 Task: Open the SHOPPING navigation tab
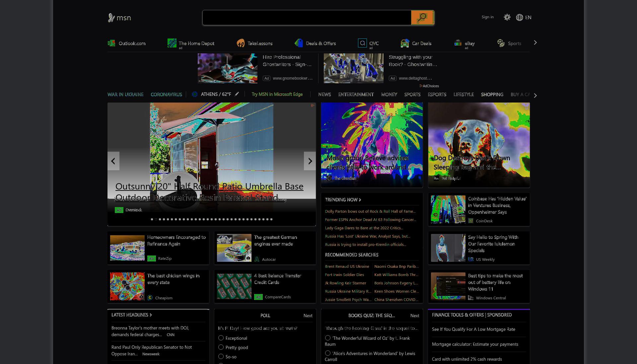492,94
